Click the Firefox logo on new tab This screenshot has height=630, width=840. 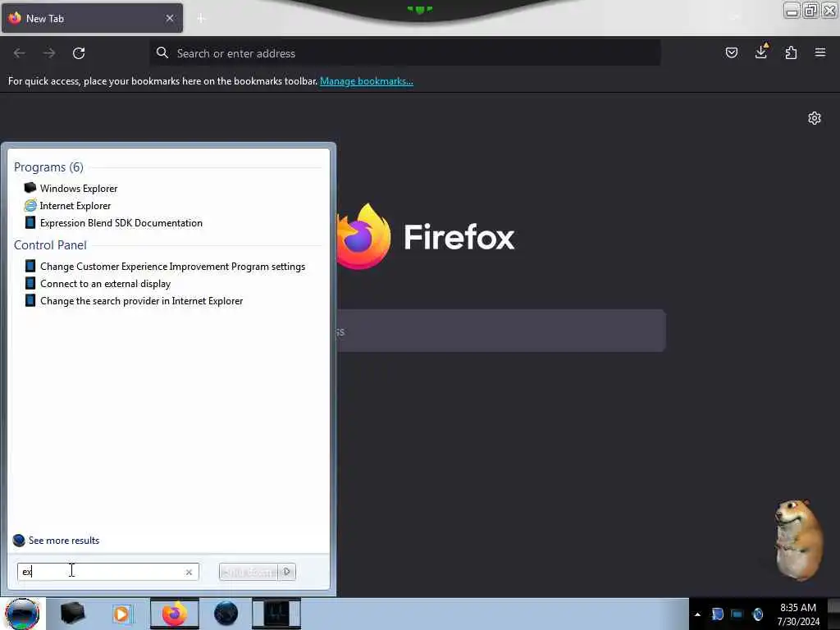click(363, 236)
